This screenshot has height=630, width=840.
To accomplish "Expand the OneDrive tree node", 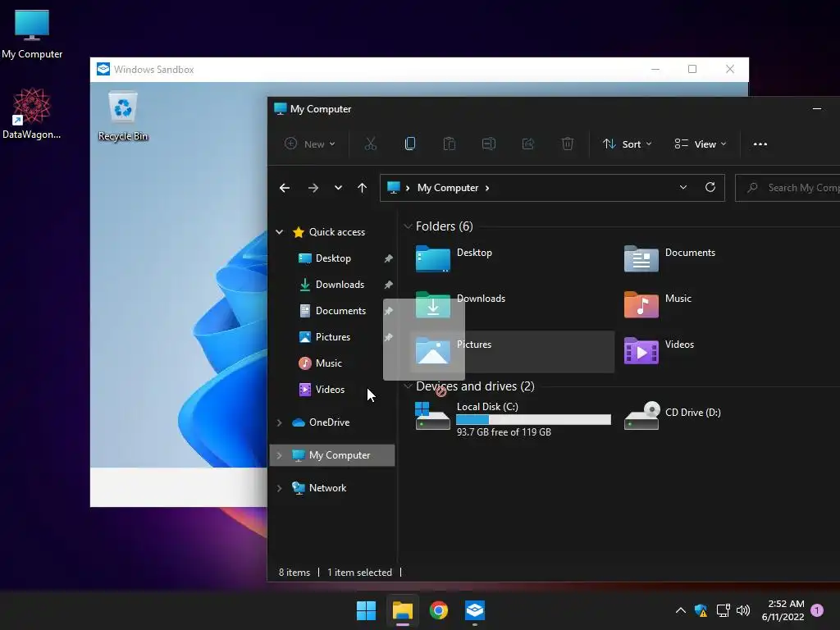I will click(279, 422).
